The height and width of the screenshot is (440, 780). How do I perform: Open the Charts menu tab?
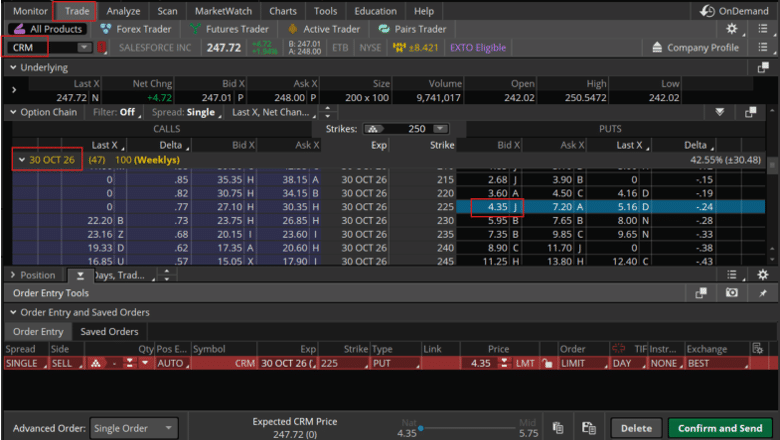click(x=283, y=11)
